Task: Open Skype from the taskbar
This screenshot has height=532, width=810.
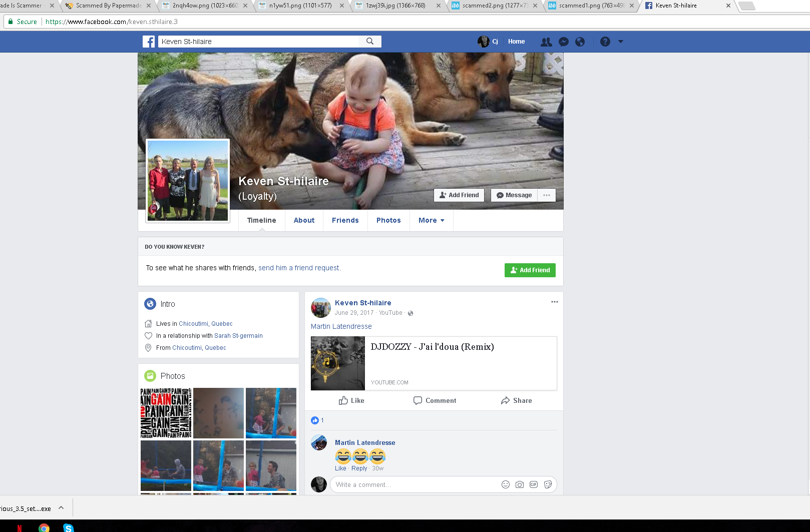Action: coord(68,527)
